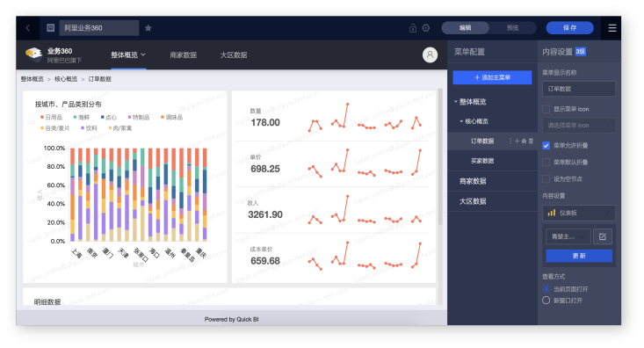Add submenu with plus icon beside 订单数据
Image resolution: width=644 pixels, height=348 pixels.
coord(517,141)
